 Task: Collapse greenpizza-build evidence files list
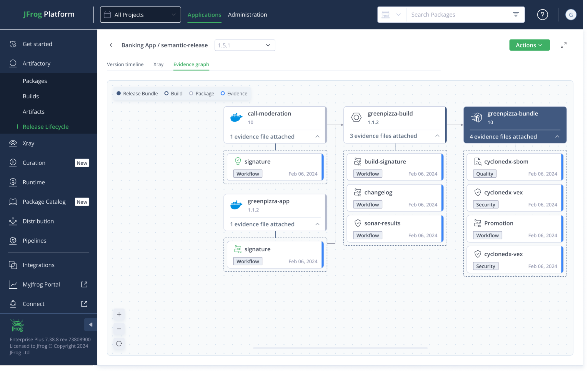point(437,136)
